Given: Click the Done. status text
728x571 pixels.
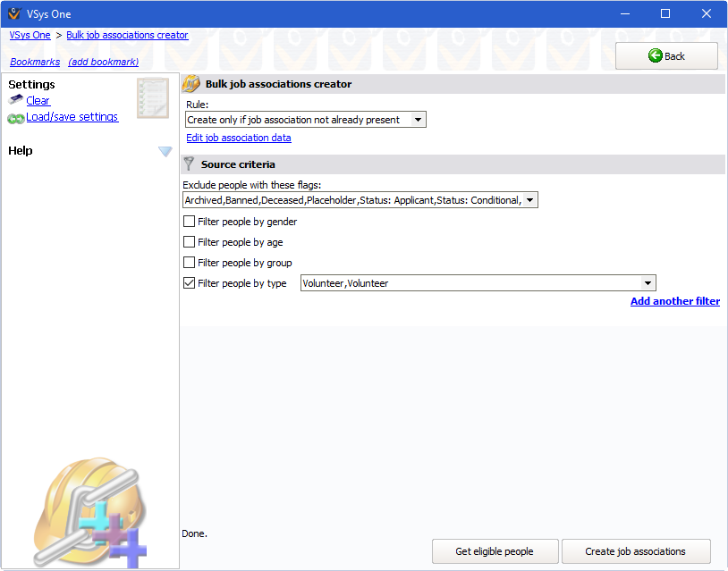Looking at the screenshot, I should point(195,533).
